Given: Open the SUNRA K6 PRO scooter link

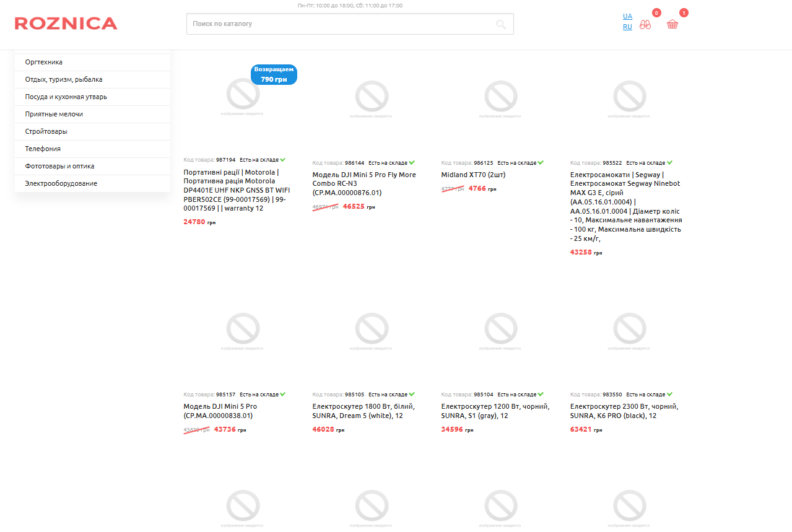Looking at the screenshot, I should click(x=624, y=411).
